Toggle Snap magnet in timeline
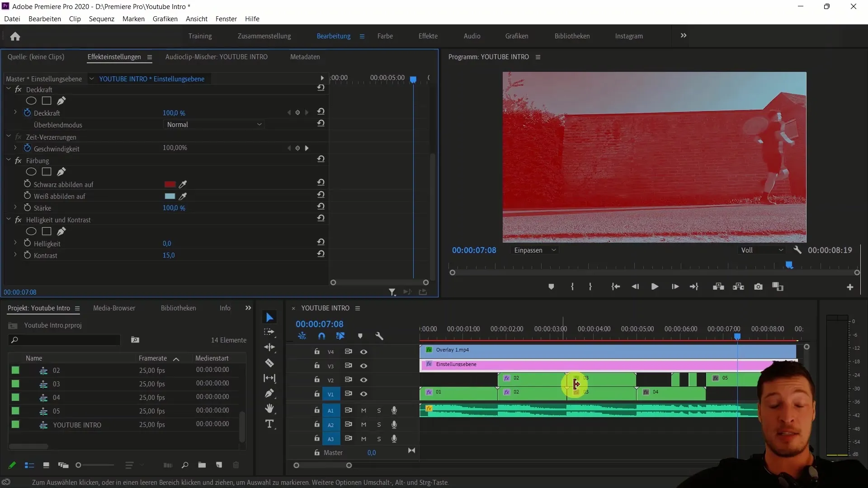This screenshot has width=868, height=488. click(321, 336)
